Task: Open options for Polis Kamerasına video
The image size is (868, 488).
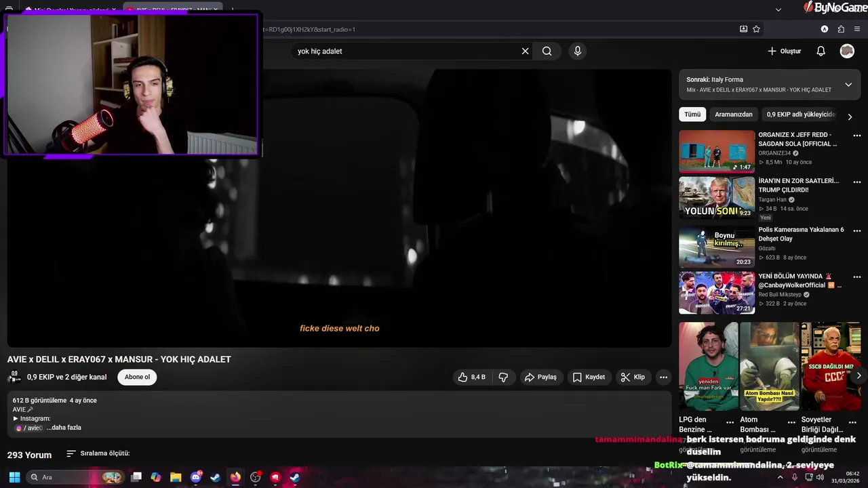Action: [x=856, y=230]
